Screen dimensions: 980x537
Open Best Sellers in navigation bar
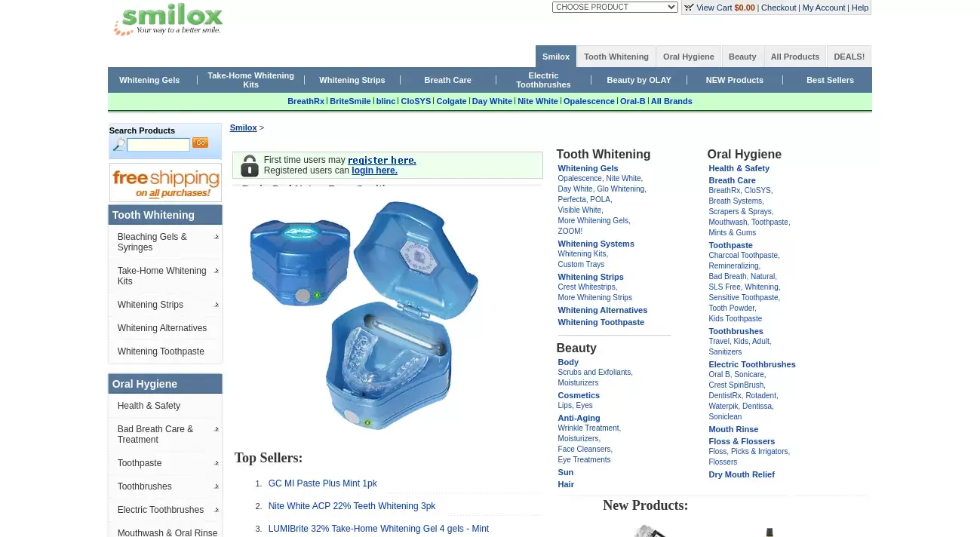(830, 80)
